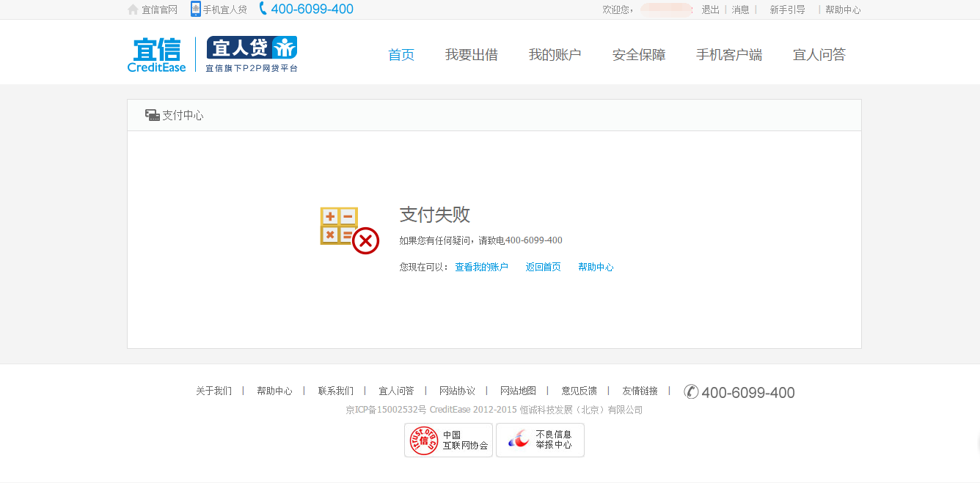Click the mobile phone icon beside 手机宜人贷

(196, 9)
